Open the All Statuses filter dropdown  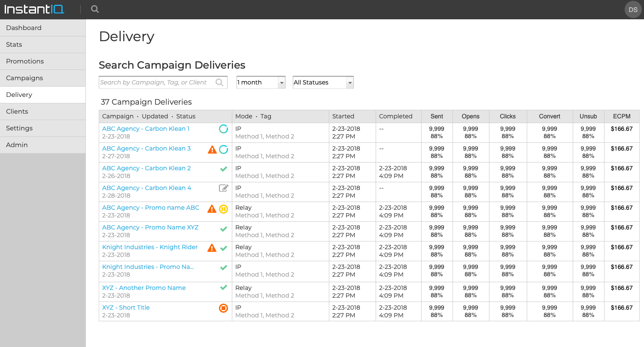(x=323, y=82)
